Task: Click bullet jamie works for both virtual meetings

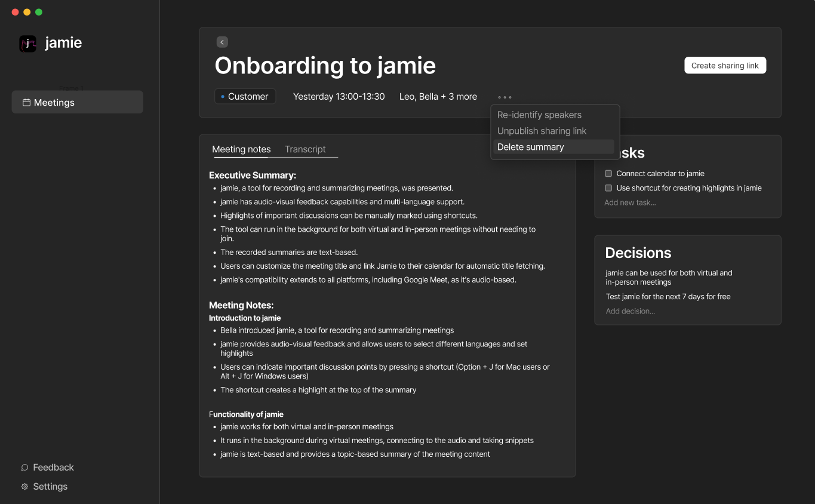Action: click(307, 427)
